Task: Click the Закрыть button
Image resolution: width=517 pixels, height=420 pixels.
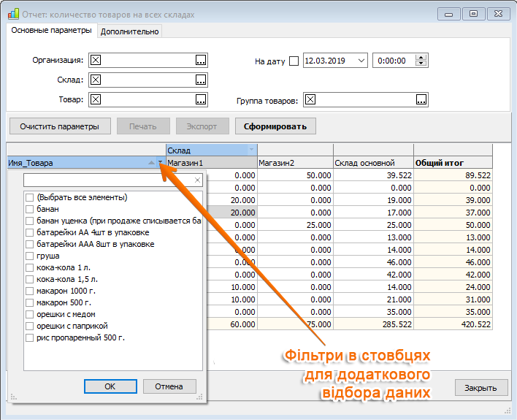Action: coord(480,388)
